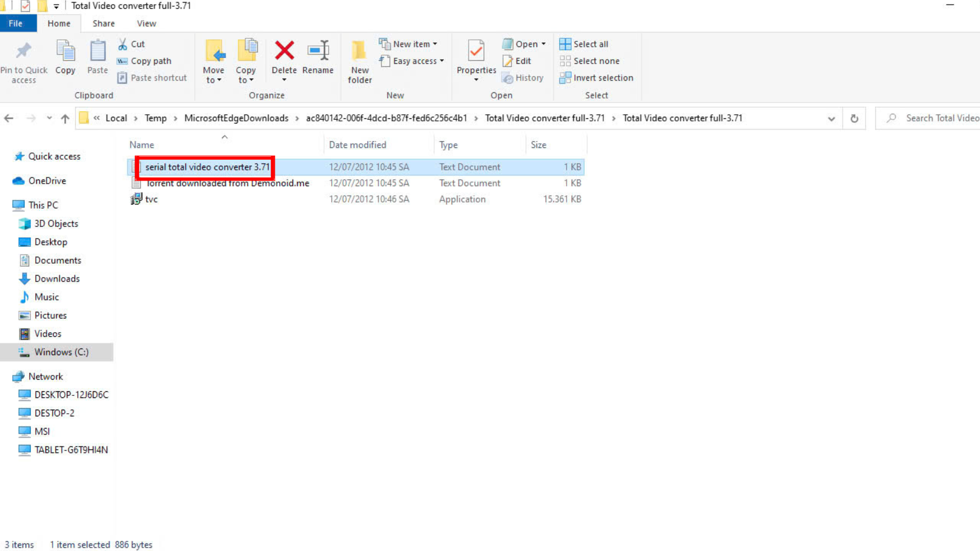Click the Delete red X icon
This screenshot has width=980, height=551.
[x=284, y=51]
